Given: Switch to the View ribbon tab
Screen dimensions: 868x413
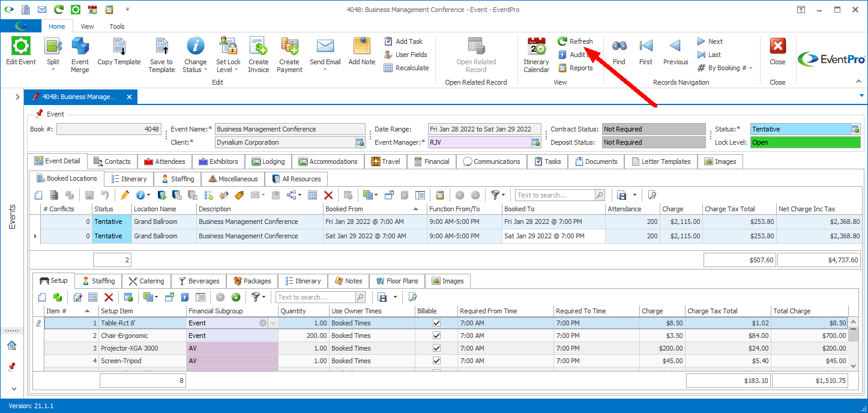Looking at the screenshot, I should pos(88,26).
